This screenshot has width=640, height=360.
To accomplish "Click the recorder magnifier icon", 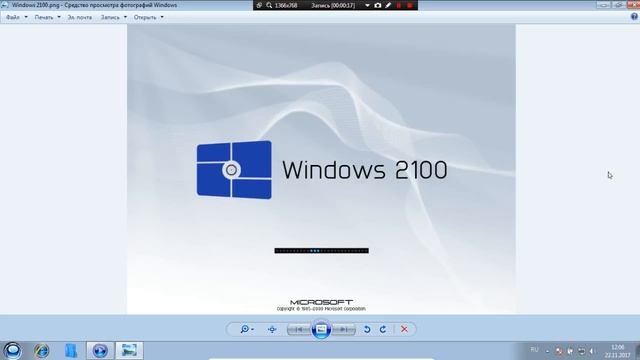I will [269, 5].
